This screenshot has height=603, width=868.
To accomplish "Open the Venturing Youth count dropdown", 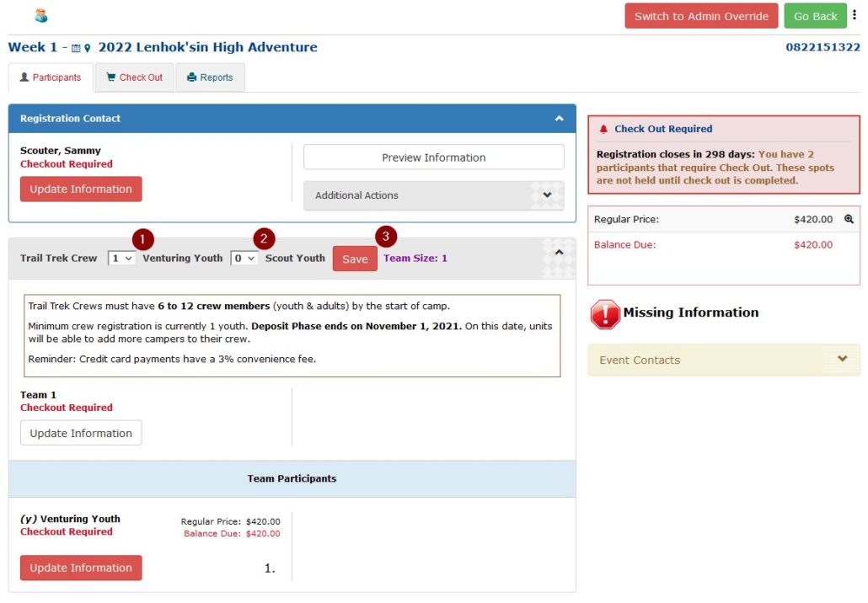I will [121, 259].
